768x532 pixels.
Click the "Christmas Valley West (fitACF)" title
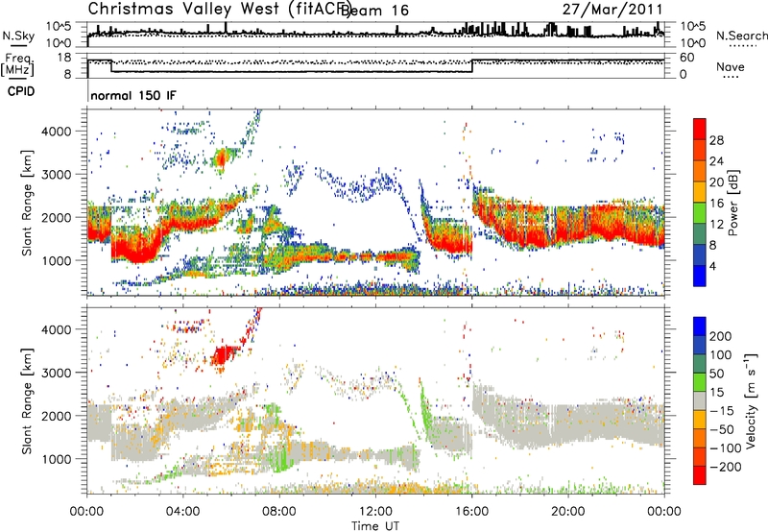coord(218,10)
